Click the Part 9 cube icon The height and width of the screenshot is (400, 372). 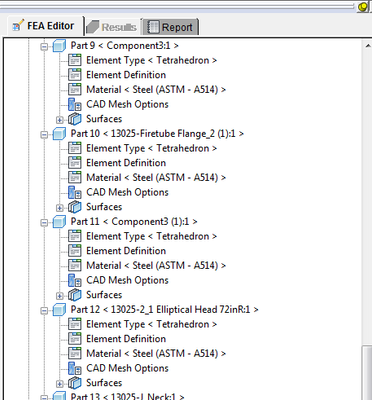pyautogui.click(x=59, y=46)
